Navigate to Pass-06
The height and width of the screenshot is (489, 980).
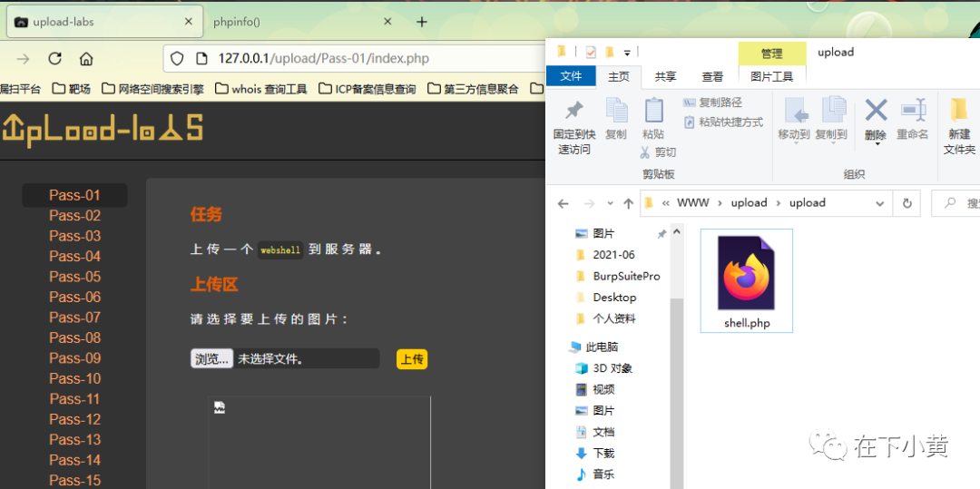[x=74, y=298]
